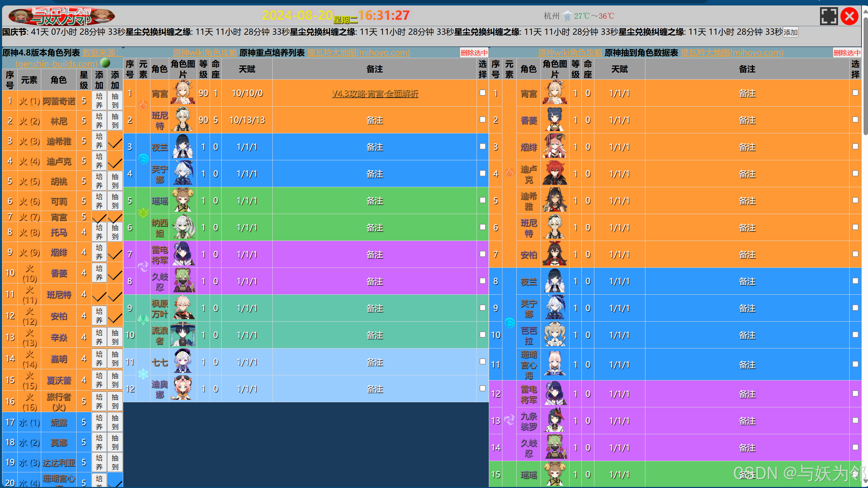Click character name 莫娜 in left list
The height and width of the screenshot is (488, 868).
(x=59, y=442)
